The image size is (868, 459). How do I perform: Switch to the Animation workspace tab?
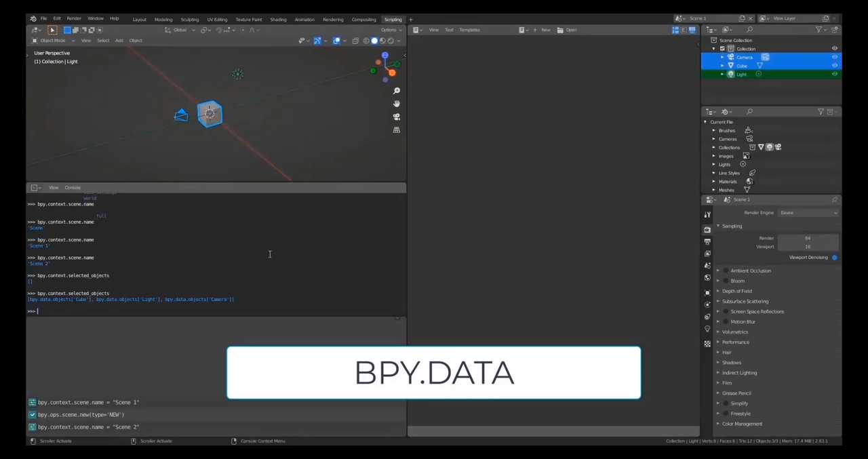point(304,20)
